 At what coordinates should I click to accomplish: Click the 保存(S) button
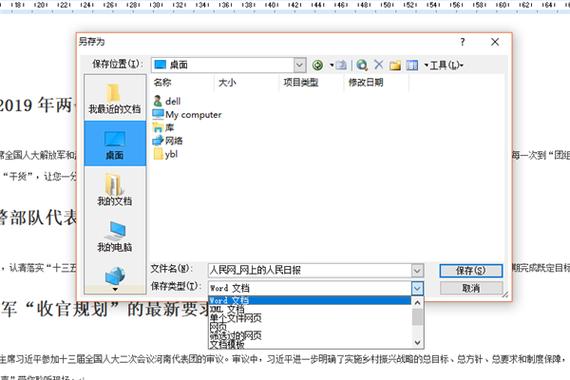[x=471, y=271]
